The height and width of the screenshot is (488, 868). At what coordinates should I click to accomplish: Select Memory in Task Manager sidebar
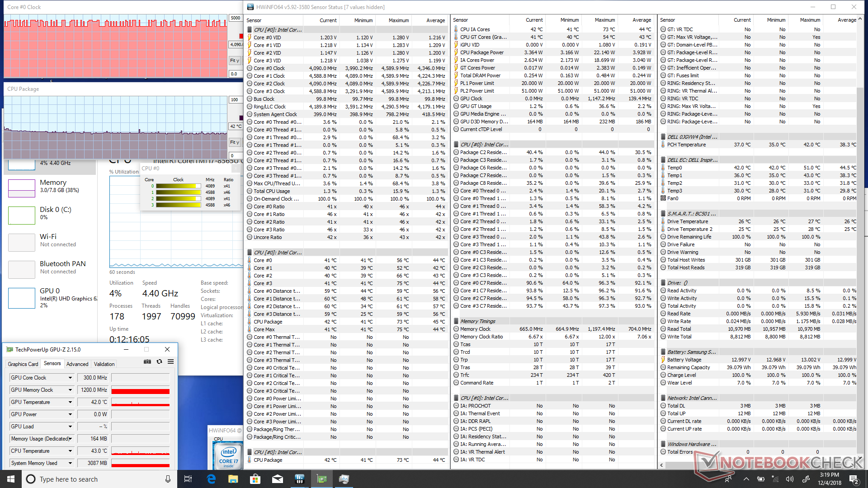tap(50, 188)
